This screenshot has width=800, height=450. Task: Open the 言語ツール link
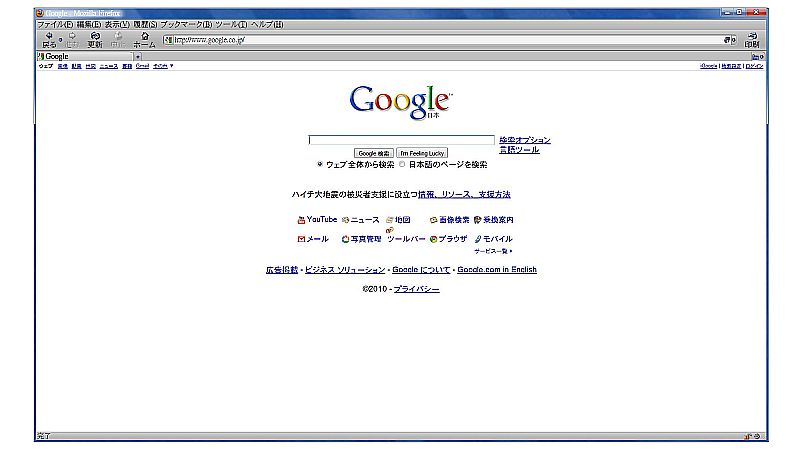click(519, 149)
